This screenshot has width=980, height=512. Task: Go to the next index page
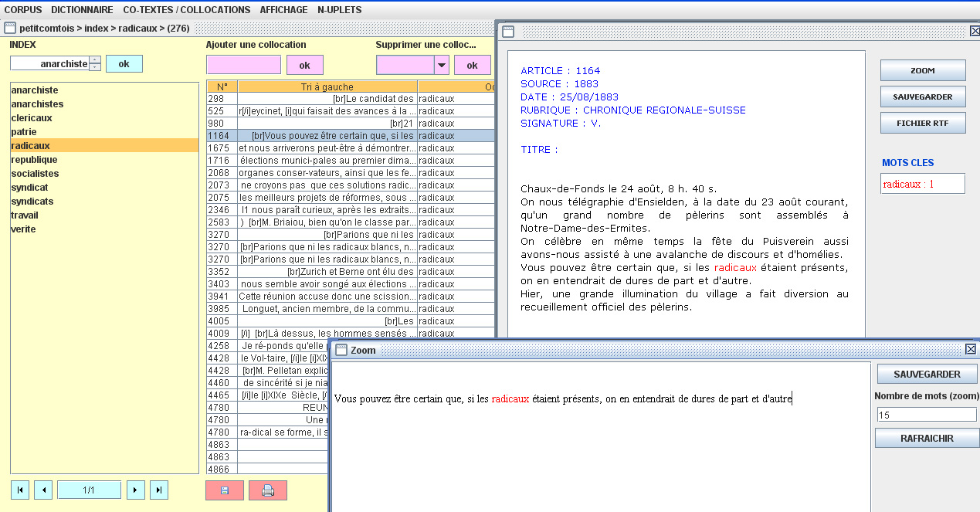tap(135, 490)
